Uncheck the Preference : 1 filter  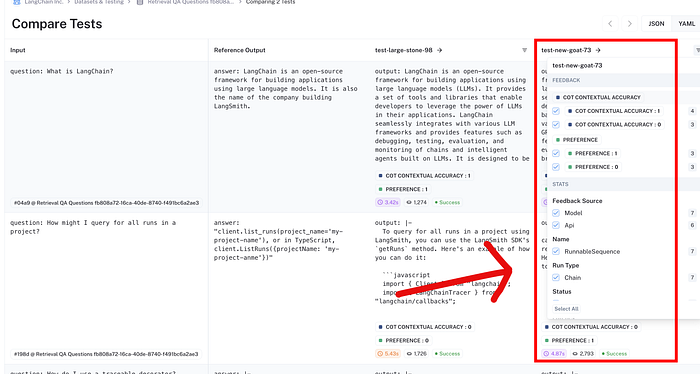[x=556, y=154]
